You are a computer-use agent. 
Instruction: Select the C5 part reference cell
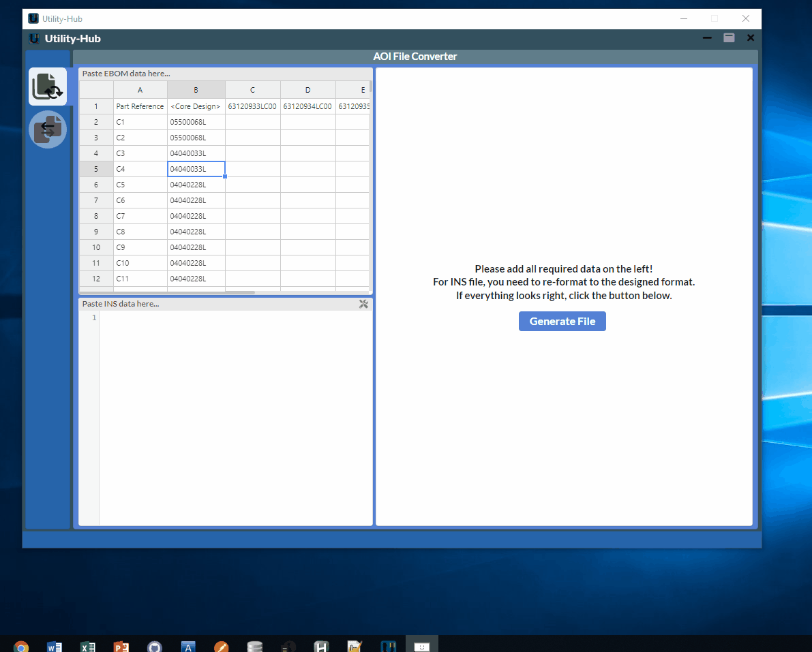pos(140,185)
